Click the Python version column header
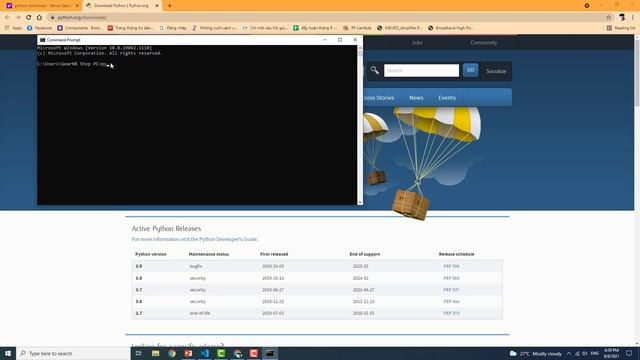Viewport: 640px width, 360px height. [x=151, y=254]
